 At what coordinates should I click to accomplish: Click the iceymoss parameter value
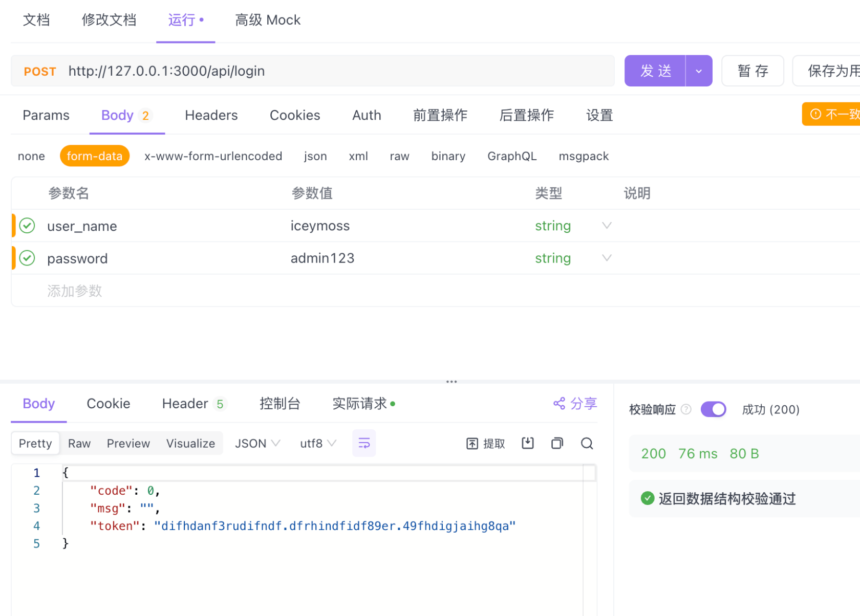click(320, 226)
